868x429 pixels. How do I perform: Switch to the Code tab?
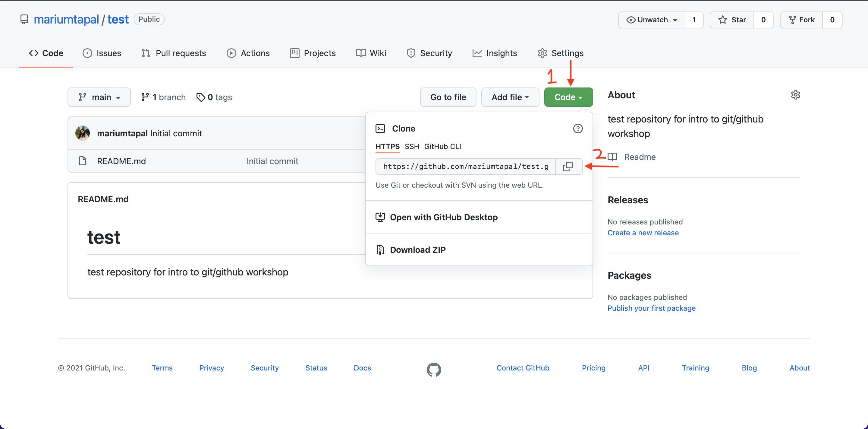pyautogui.click(x=46, y=53)
